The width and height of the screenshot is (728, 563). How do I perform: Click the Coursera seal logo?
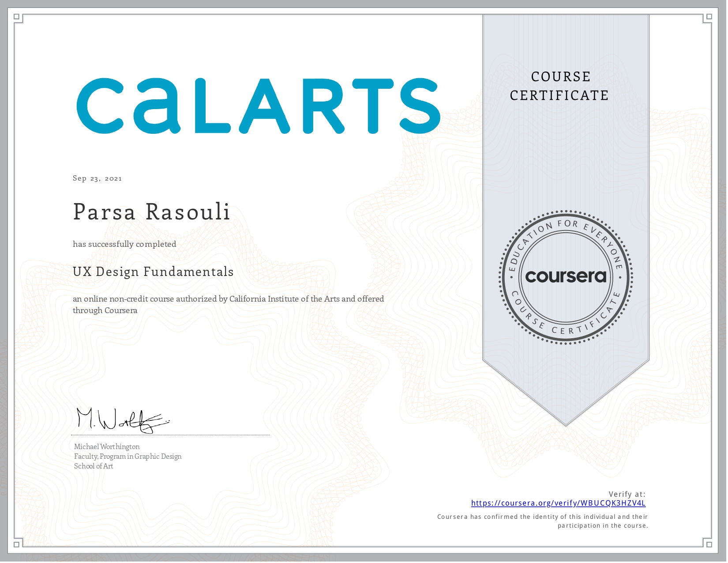pyautogui.click(x=566, y=277)
